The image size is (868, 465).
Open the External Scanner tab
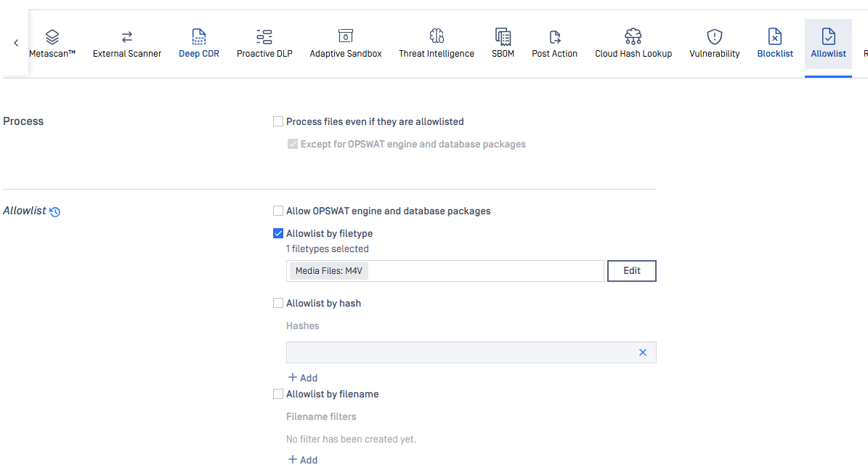tap(127, 44)
